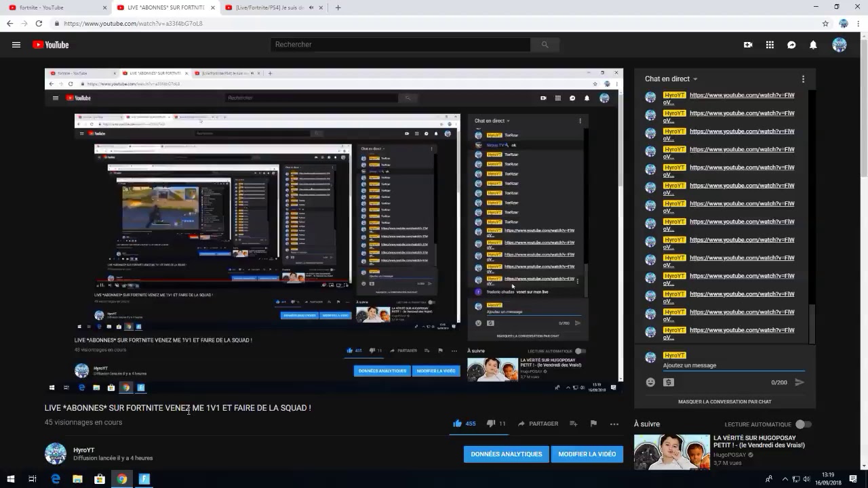This screenshot has height=488, width=868.
Task: Like the video thumbs up 455
Action: pos(465,424)
